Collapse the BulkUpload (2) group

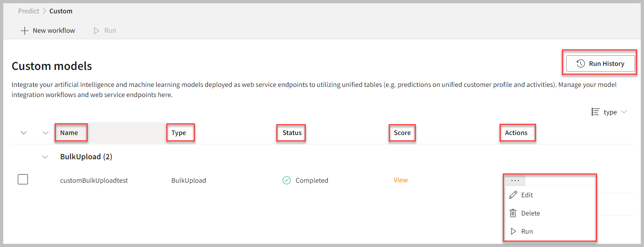(x=45, y=157)
